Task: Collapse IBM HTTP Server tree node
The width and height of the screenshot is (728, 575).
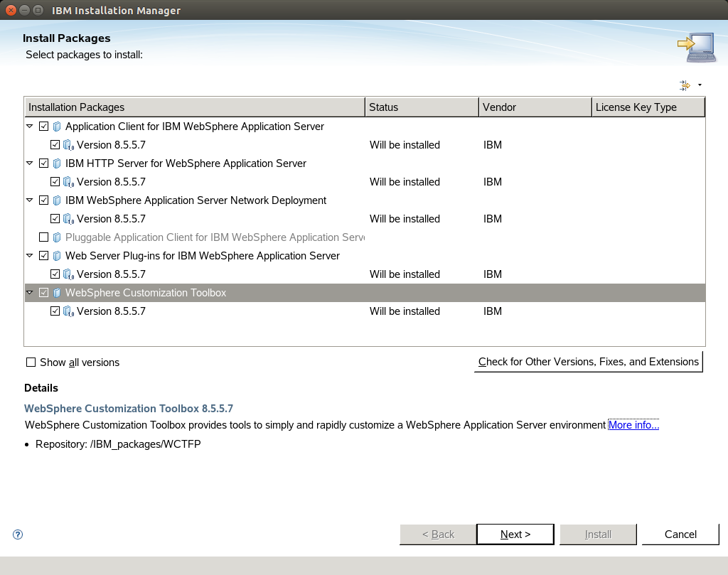Action: coord(30,163)
